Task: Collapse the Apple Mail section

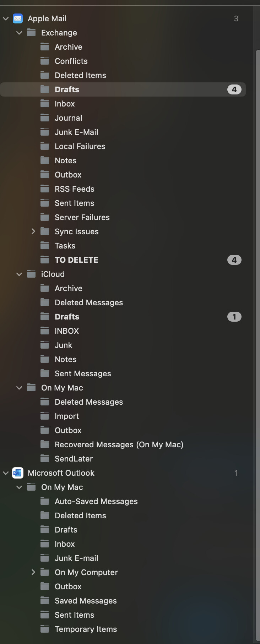Action: (6, 18)
